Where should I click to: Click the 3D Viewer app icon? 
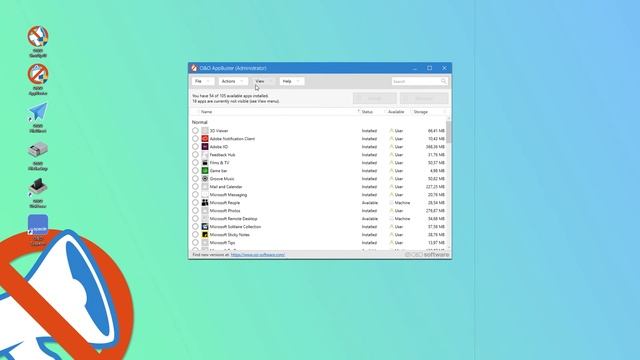click(x=205, y=131)
